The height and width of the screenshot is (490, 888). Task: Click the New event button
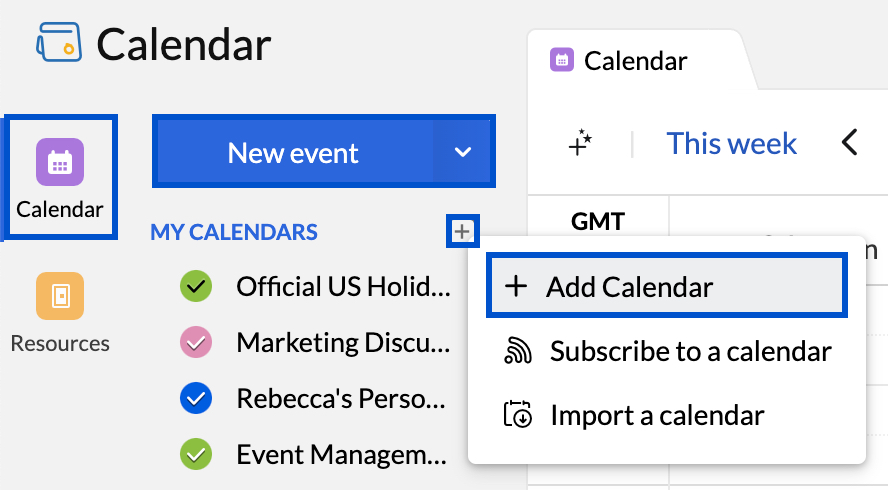coord(293,152)
